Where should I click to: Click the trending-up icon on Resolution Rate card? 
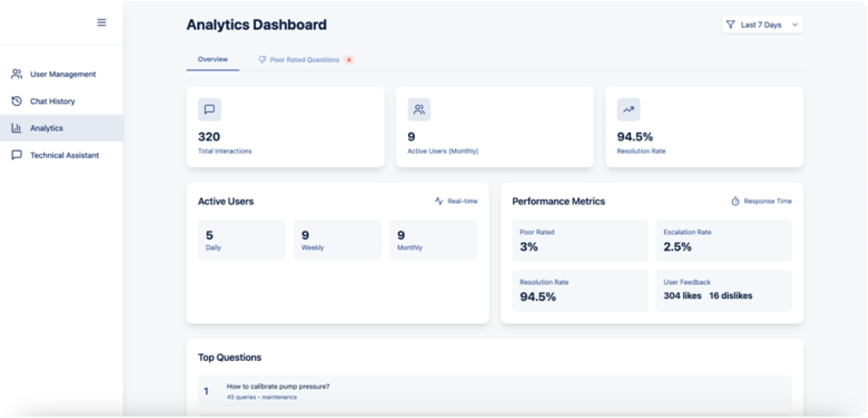629,109
